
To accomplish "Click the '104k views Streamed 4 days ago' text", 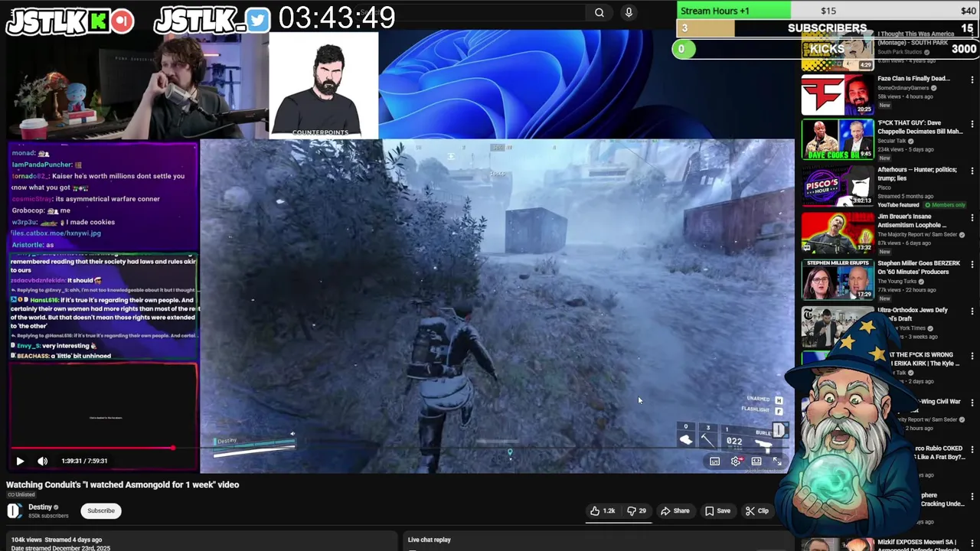I will (57, 540).
